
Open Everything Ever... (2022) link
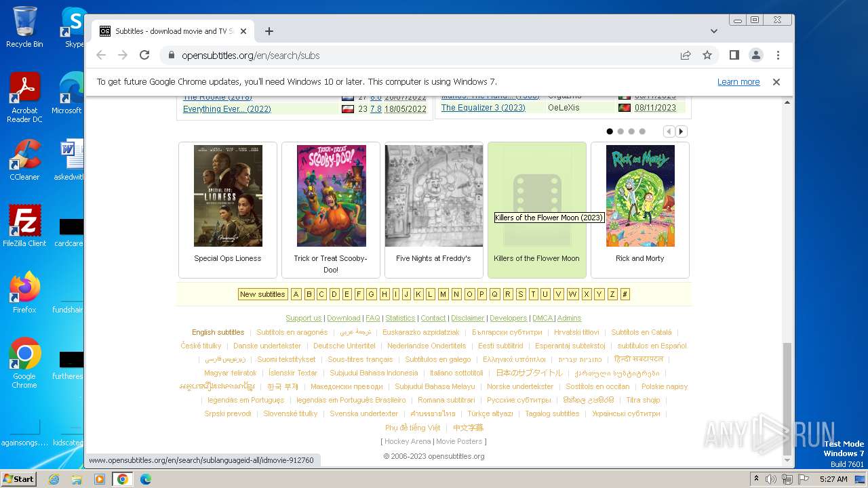pyautogui.click(x=226, y=109)
